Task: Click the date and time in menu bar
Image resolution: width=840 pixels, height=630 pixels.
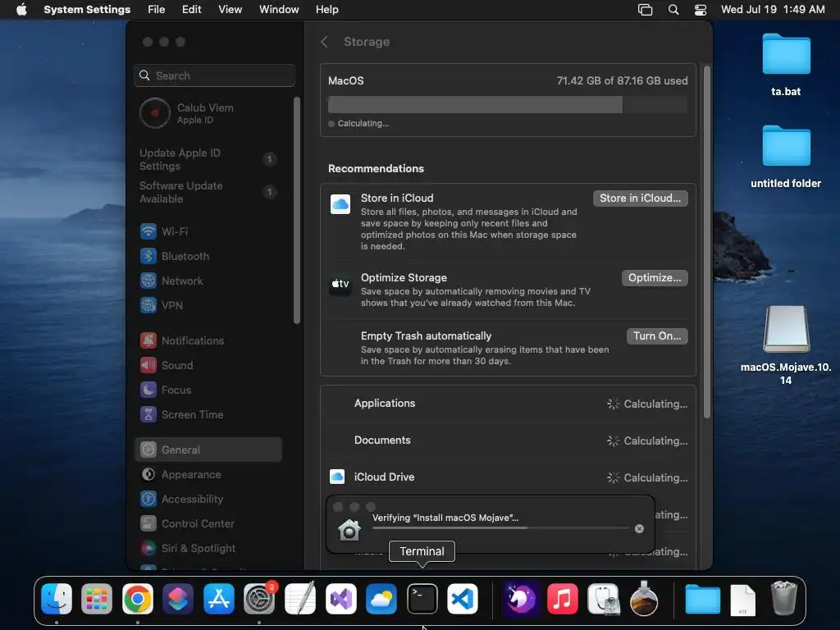Action: [773, 10]
